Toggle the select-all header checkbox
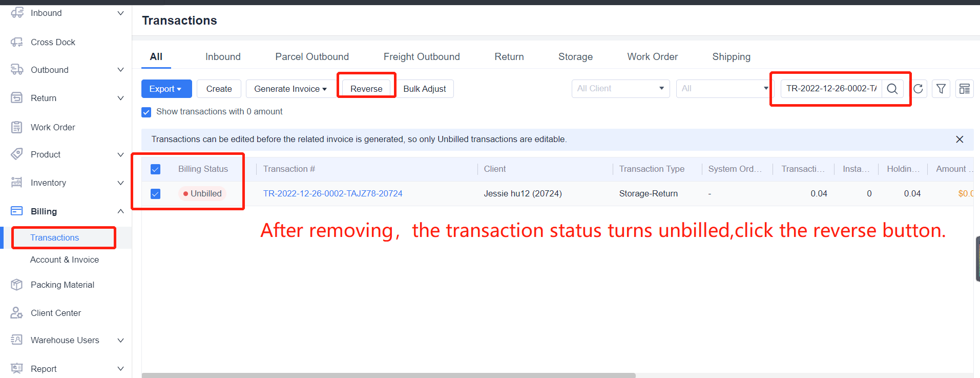980x378 pixels. [156, 169]
